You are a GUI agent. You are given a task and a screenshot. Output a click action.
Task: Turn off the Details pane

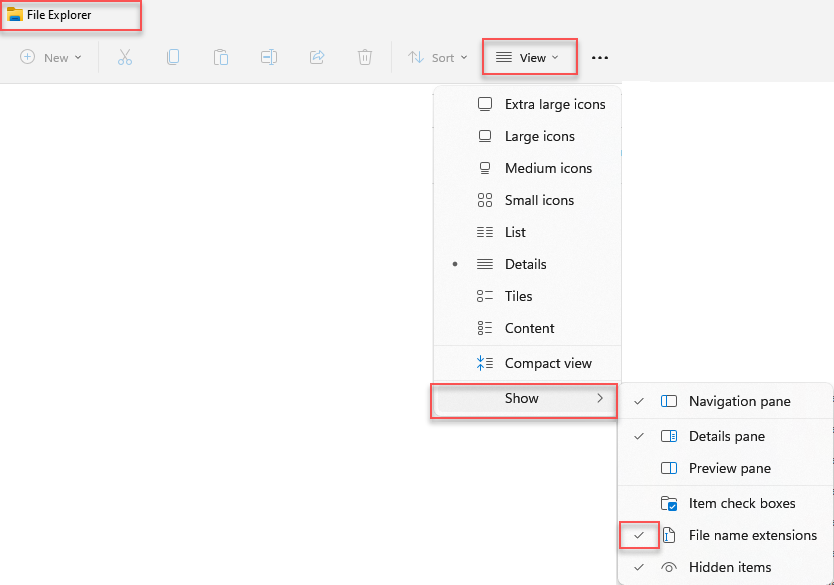point(727,436)
